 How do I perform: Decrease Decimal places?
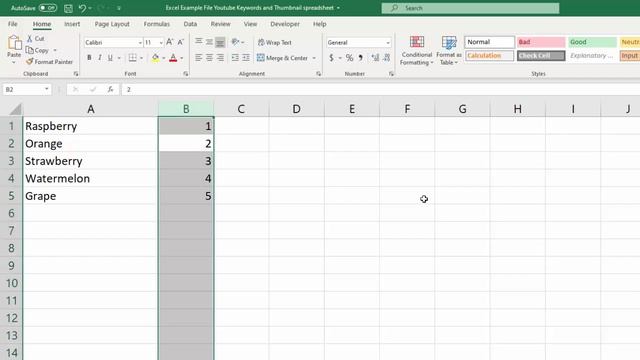tap(387, 58)
